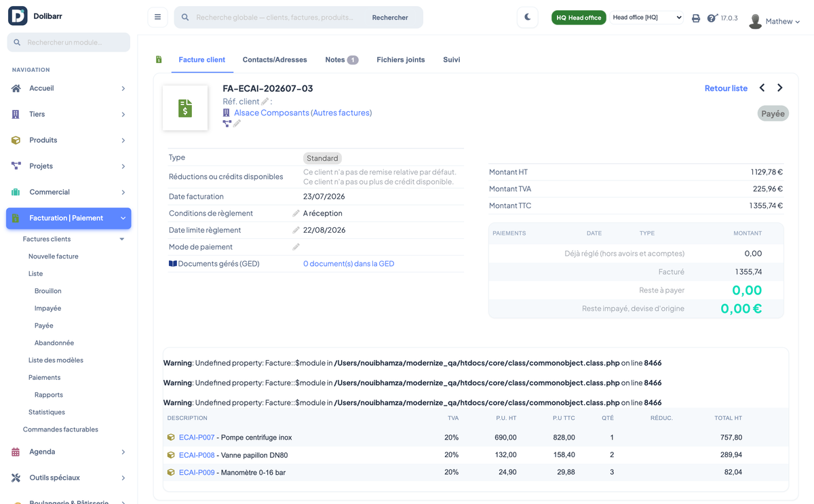Open product ECAI-P008 link
Screen dimensions: 814x504
[197, 455]
